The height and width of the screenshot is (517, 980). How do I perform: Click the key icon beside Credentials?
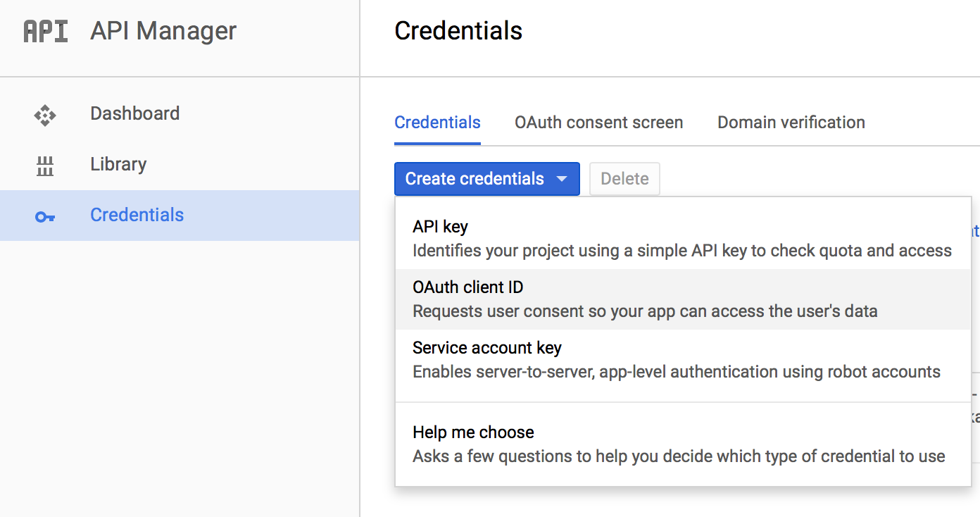coord(45,217)
